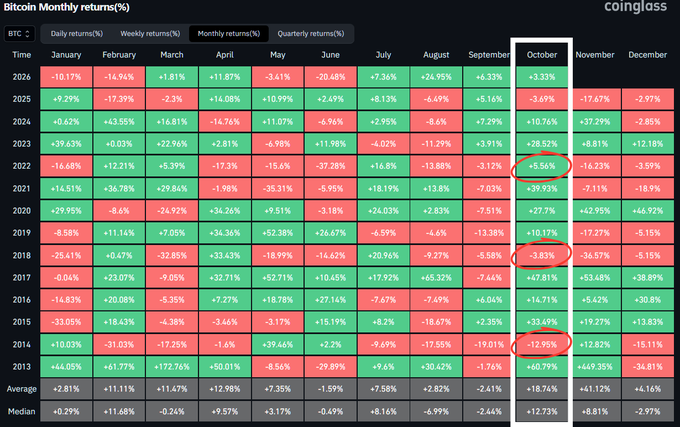Viewport: 680px width, 427px height.
Task: Click the Time column header
Action: (22, 55)
